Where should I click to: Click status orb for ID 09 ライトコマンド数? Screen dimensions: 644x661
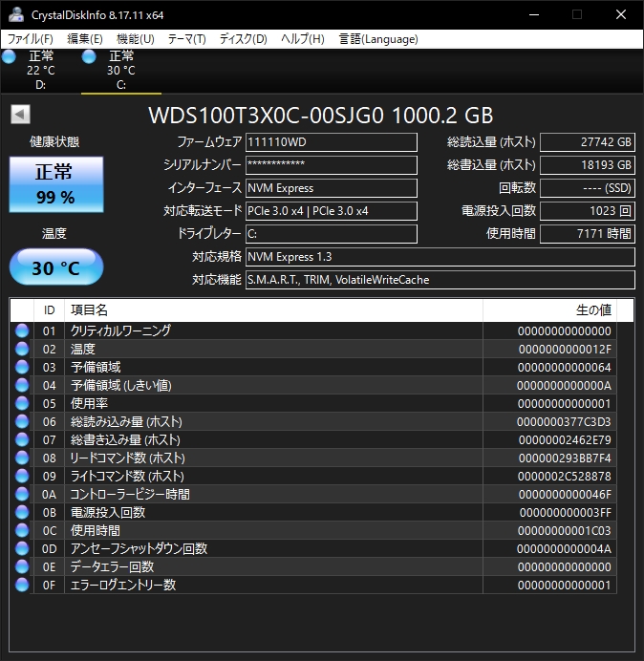click(x=22, y=476)
